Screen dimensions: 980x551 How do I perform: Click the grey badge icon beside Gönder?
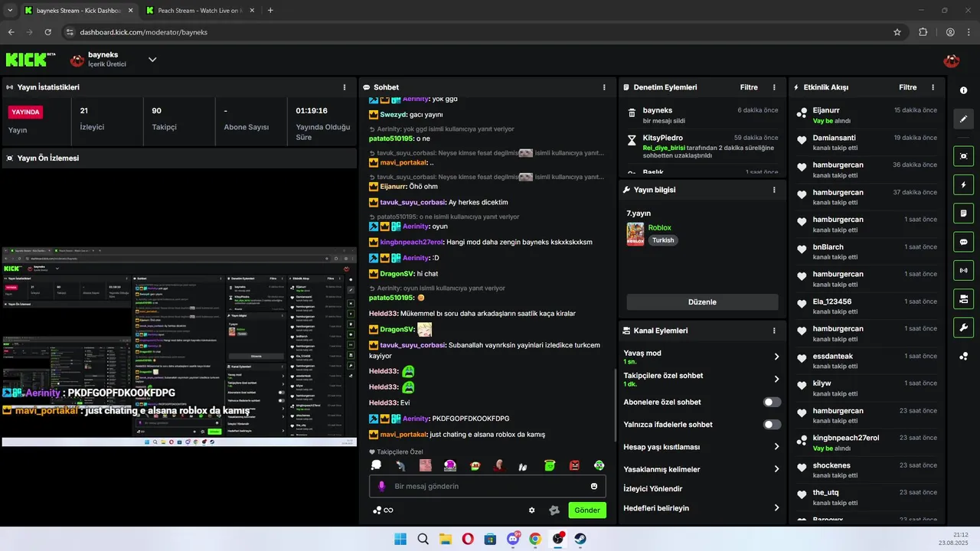555,510
